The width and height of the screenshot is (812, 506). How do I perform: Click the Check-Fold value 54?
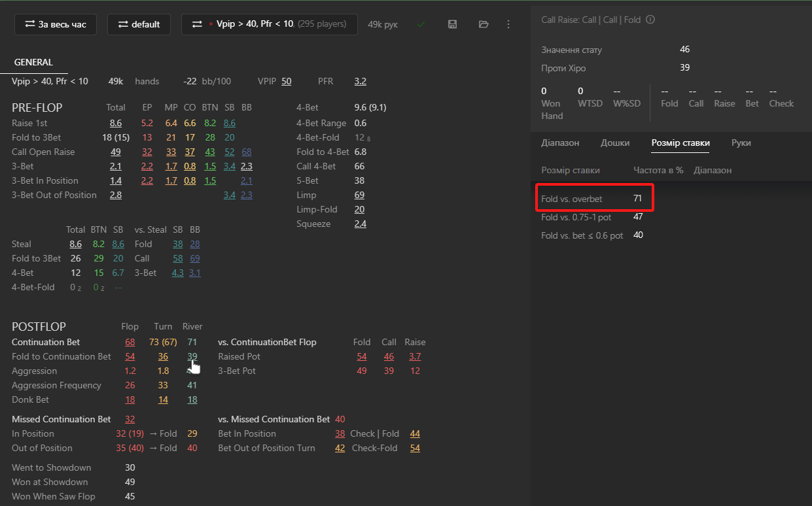[x=415, y=448]
